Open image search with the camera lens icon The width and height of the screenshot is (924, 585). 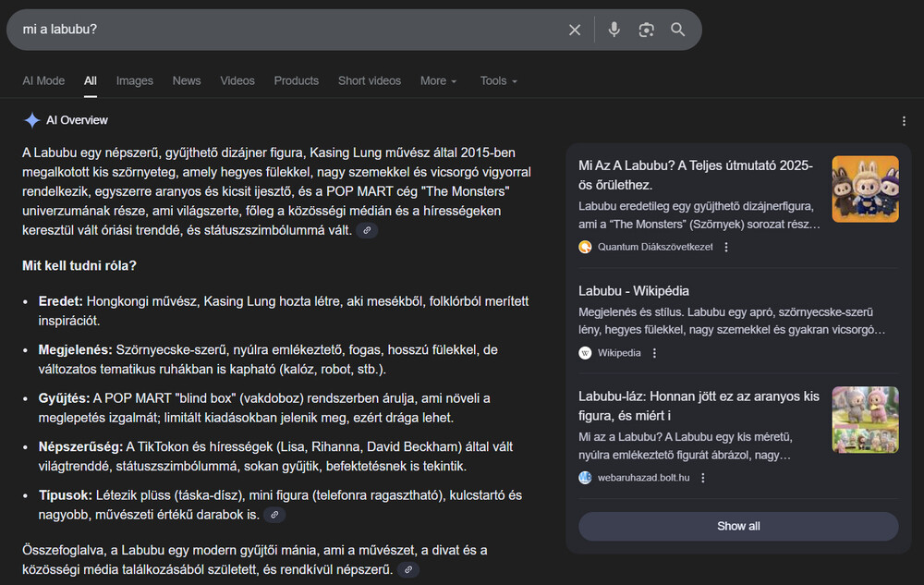click(x=647, y=30)
